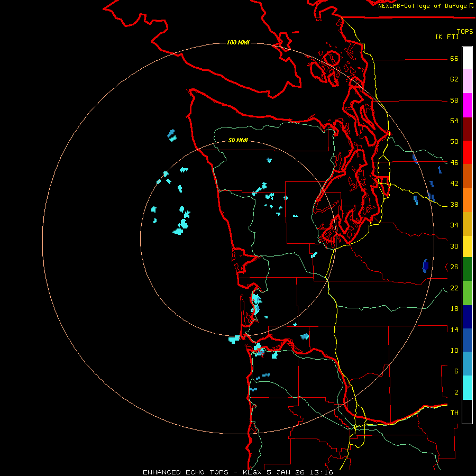This screenshot has height=476, width=476.
Task: Click the dark red legend band
Action: coord(467,129)
